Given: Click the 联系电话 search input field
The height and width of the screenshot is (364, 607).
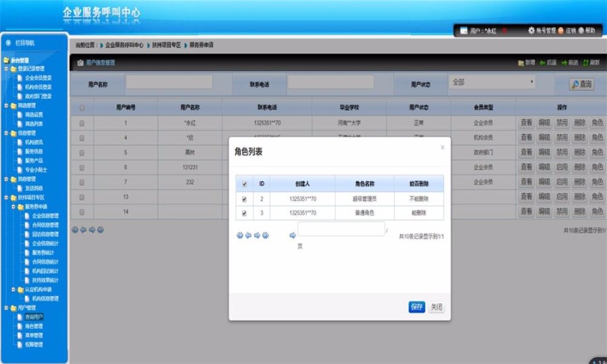Looking at the screenshot, I should click(330, 82).
